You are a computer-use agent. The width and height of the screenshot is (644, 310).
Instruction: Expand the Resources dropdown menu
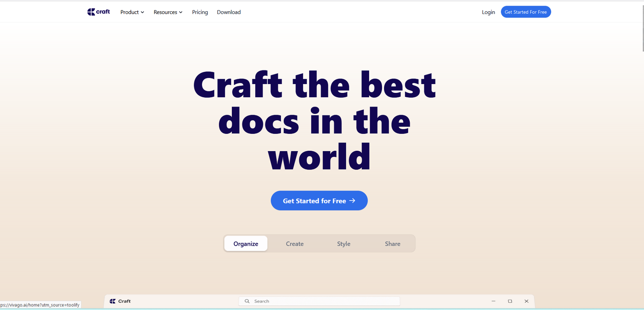coord(168,12)
